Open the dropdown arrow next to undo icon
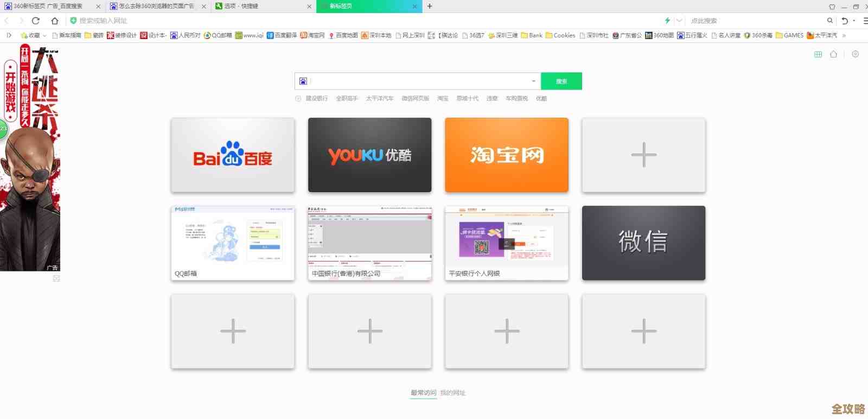The height and width of the screenshot is (419, 868). [854, 21]
